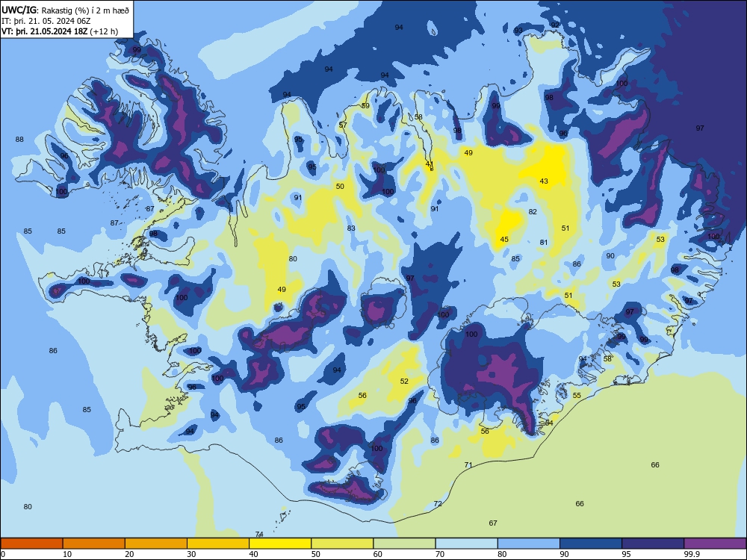Click the humidity value '93' near the north coast
Screen dimensions: 747x560
tap(518, 31)
